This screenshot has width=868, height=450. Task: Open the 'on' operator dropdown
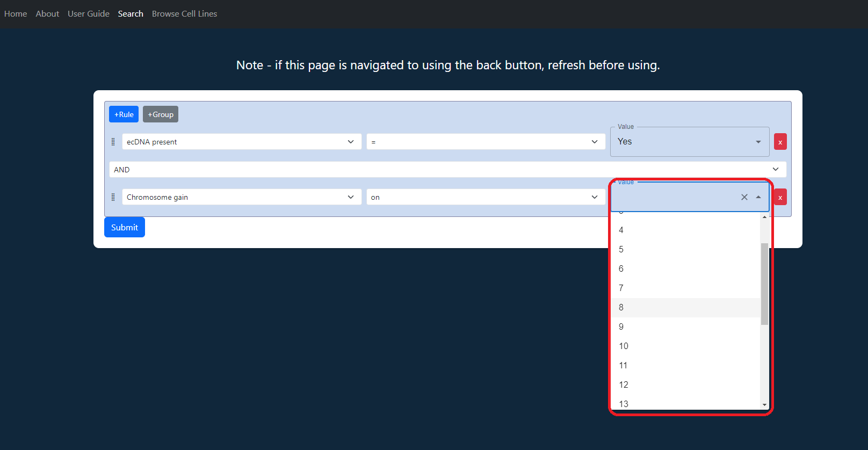click(486, 197)
